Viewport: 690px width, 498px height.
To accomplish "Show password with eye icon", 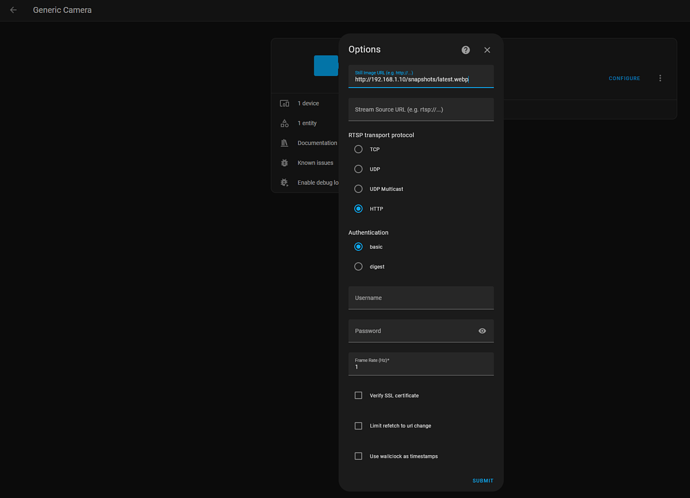I will 482,331.
